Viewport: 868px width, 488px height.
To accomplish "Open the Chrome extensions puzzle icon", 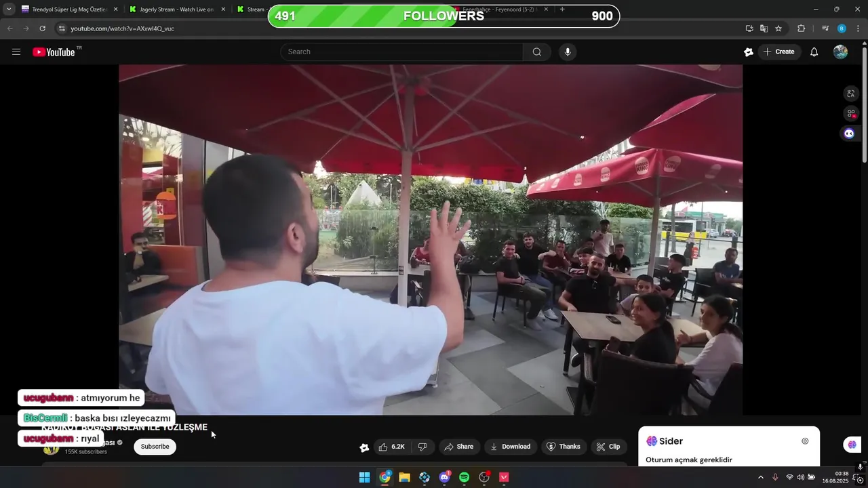I will [x=801, y=28].
